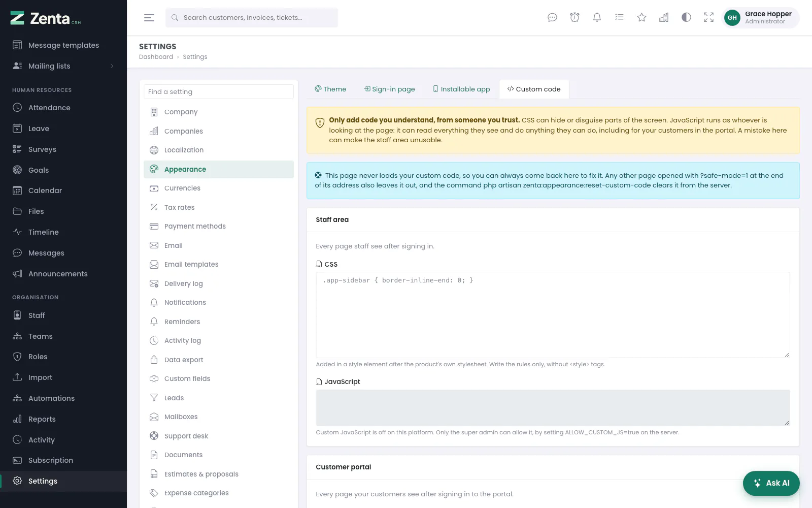
Task: Open the task list icon in header
Action: point(619,18)
